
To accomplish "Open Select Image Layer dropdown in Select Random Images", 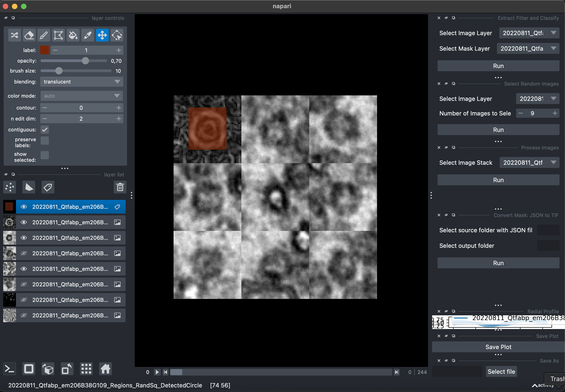I will pos(538,99).
